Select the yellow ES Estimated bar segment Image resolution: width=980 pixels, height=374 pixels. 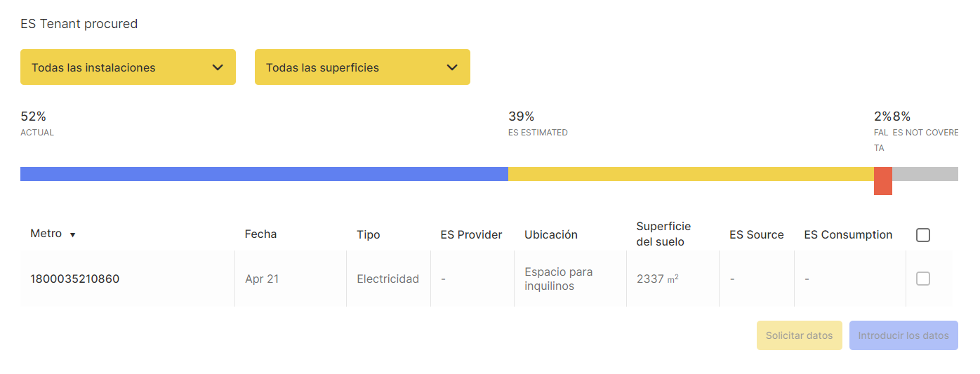click(691, 174)
